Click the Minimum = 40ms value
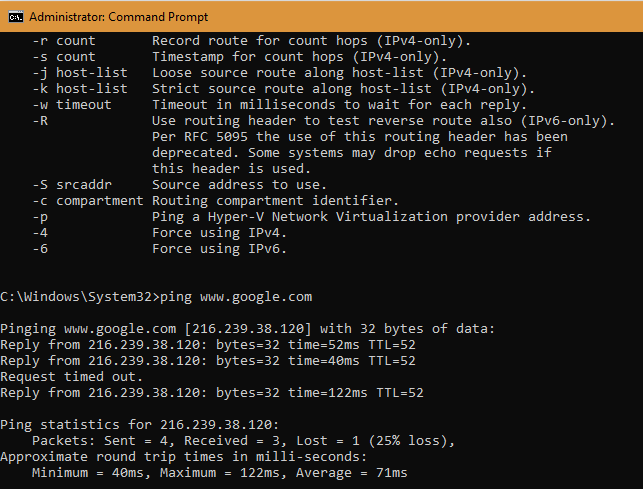Image resolution: width=643 pixels, height=489 pixels. [x=88, y=473]
